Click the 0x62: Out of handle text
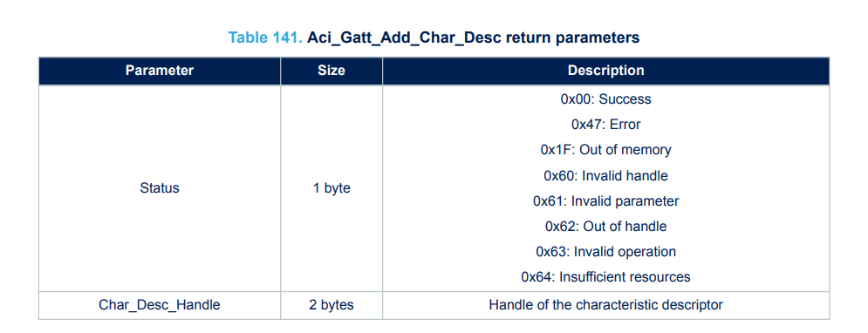 click(x=605, y=227)
